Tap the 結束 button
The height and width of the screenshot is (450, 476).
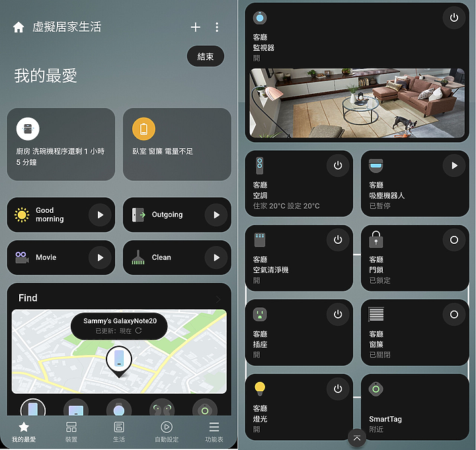pos(206,56)
